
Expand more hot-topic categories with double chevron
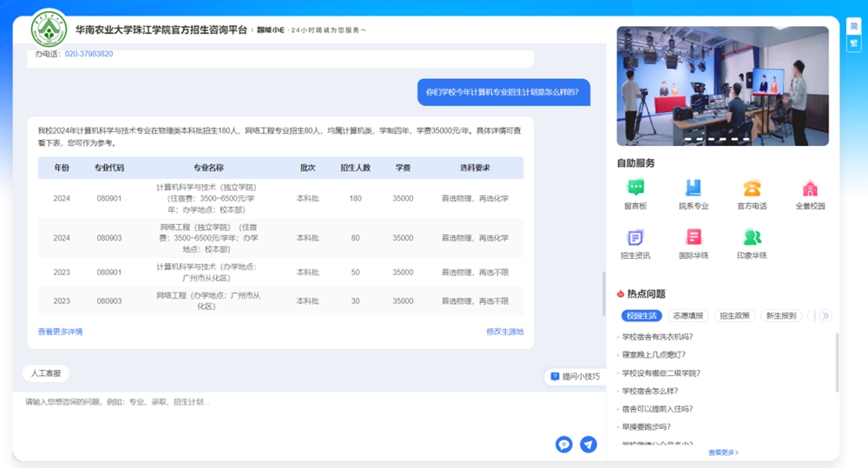click(x=825, y=316)
